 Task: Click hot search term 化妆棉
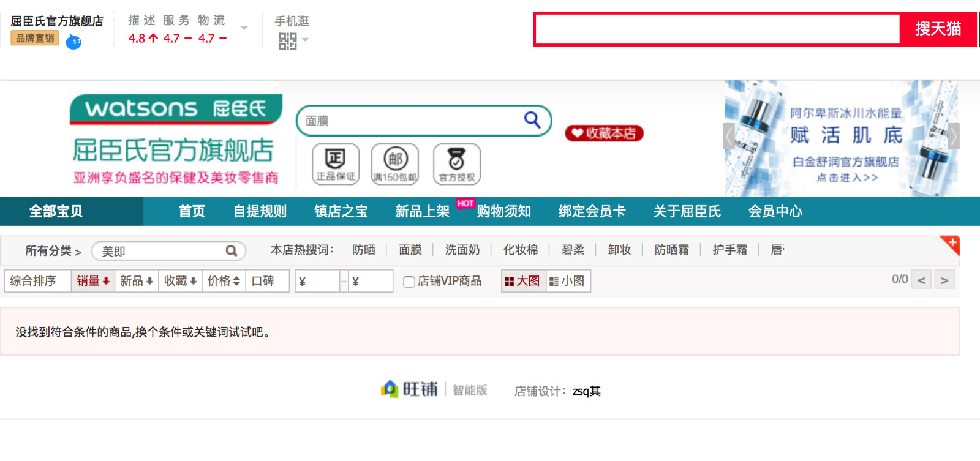pos(521,250)
